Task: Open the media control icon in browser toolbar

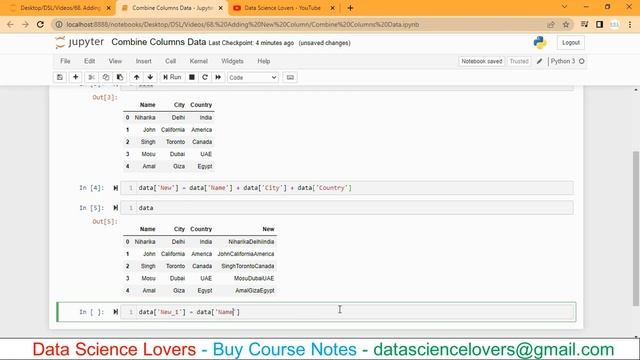Action: pyautogui.click(x=584, y=24)
